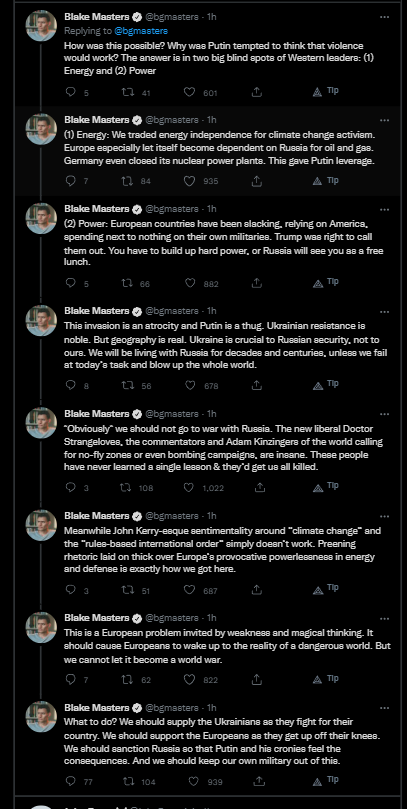
Task: Reply to the tweet about European militaries
Action: tap(71, 283)
